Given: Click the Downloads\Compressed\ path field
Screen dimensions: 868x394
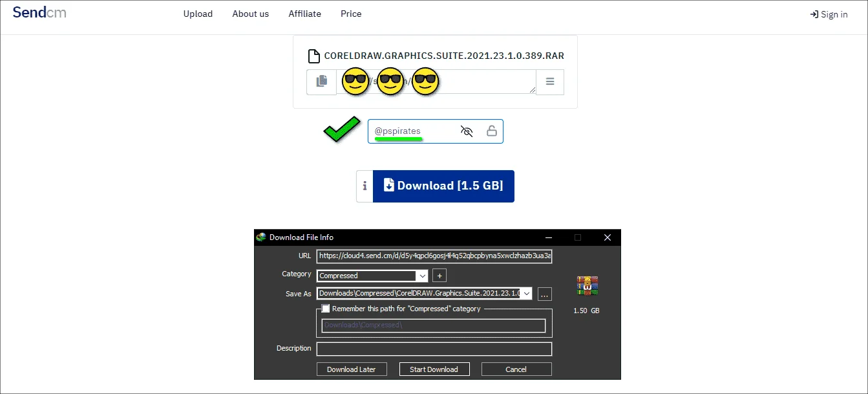Looking at the screenshot, I should coord(434,325).
